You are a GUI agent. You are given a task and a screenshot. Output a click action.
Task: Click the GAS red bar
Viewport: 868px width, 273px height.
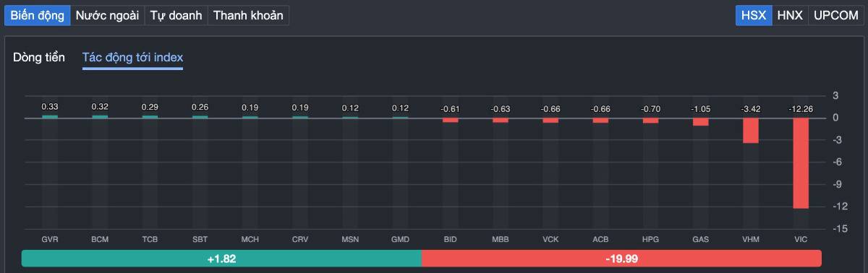(700, 121)
